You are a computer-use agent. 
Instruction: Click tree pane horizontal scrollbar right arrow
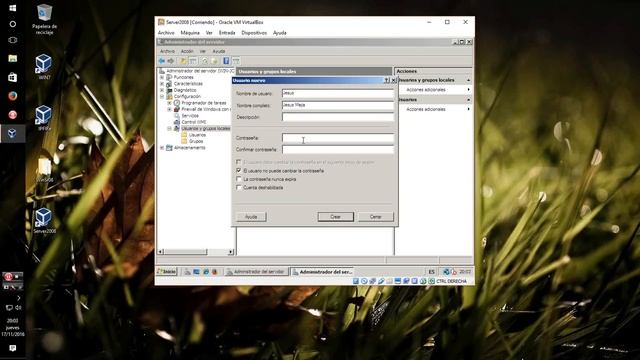tap(231, 252)
